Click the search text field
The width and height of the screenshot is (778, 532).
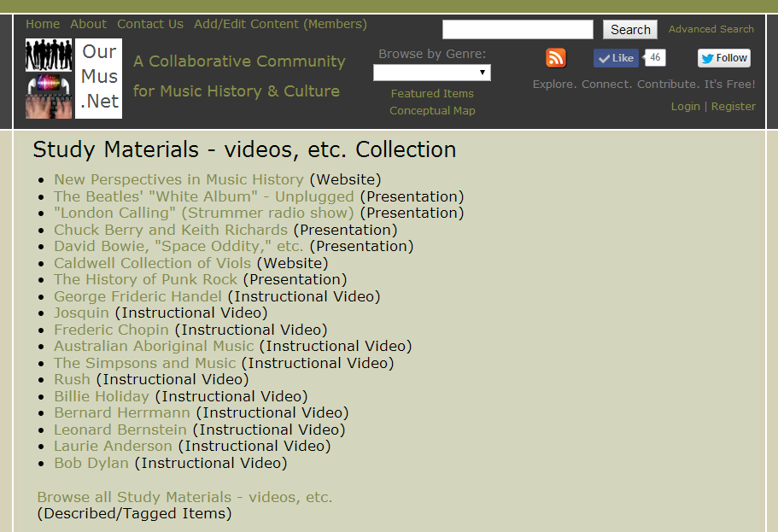(518, 30)
